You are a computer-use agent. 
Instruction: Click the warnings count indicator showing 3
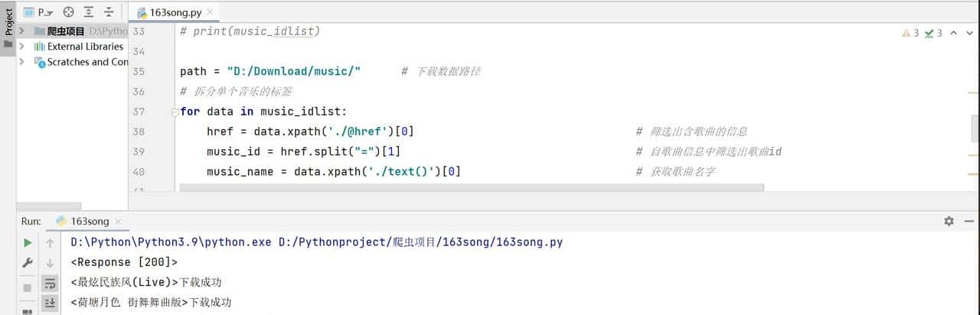910,33
